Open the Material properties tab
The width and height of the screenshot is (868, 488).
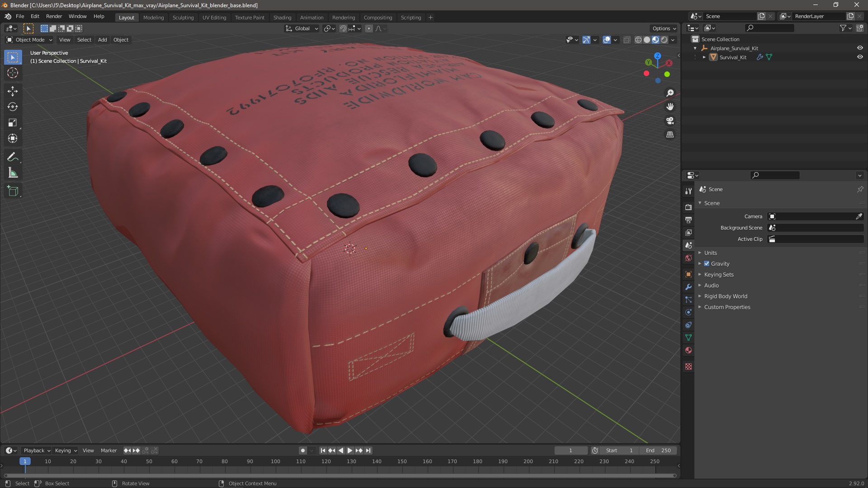[x=689, y=350]
